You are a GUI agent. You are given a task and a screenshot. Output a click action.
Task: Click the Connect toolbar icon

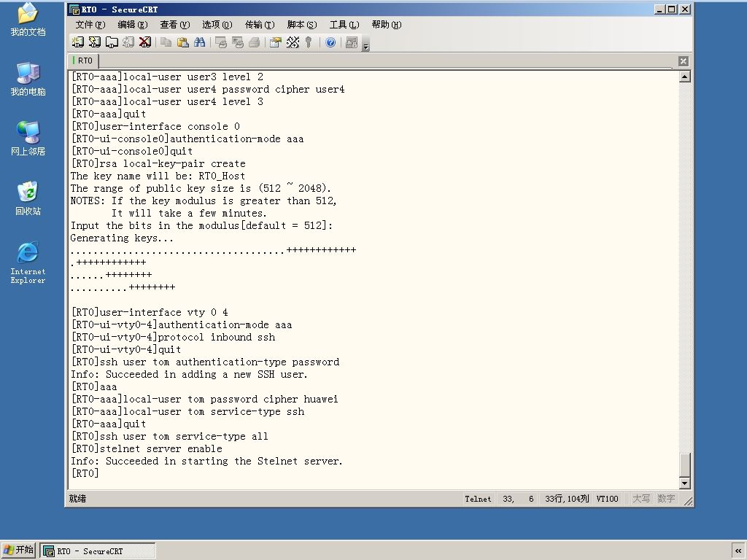coord(77,42)
